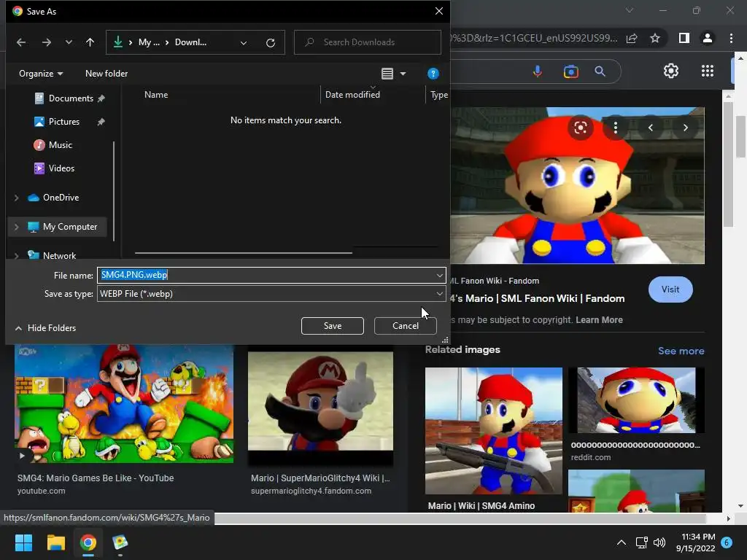Click Google Lens search icon on image preview
Screen dimensions: 747x560
(x=581, y=128)
